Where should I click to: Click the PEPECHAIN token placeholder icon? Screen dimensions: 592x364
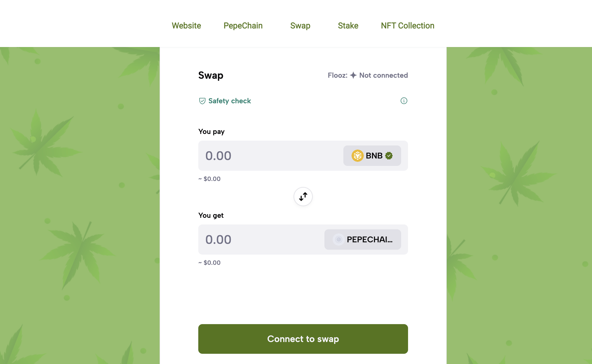[x=338, y=240]
